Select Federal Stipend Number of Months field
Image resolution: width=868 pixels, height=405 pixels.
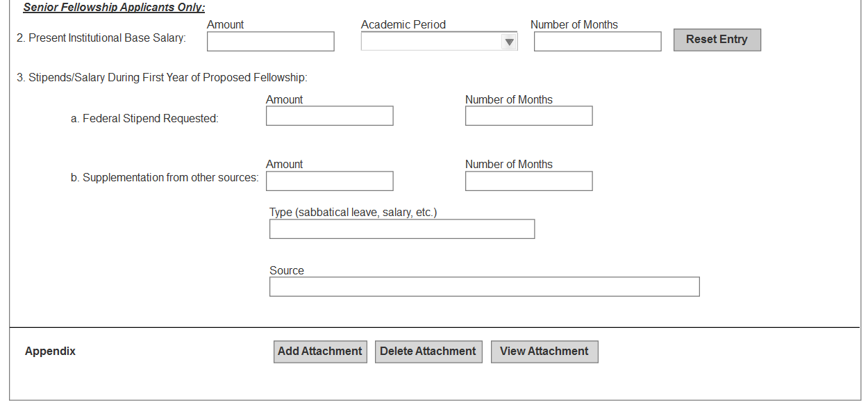tap(528, 116)
